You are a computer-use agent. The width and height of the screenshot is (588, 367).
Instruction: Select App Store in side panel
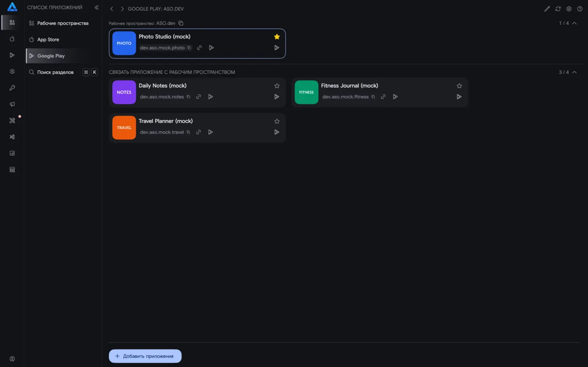(62, 40)
